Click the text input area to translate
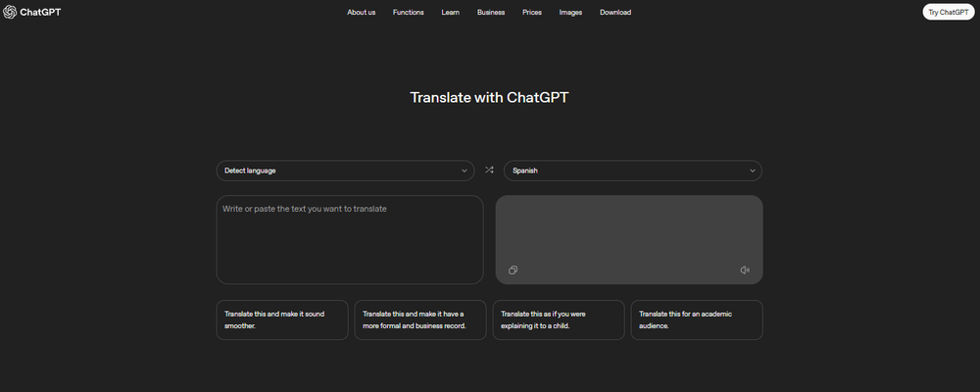This screenshot has width=980, height=392. click(x=350, y=240)
